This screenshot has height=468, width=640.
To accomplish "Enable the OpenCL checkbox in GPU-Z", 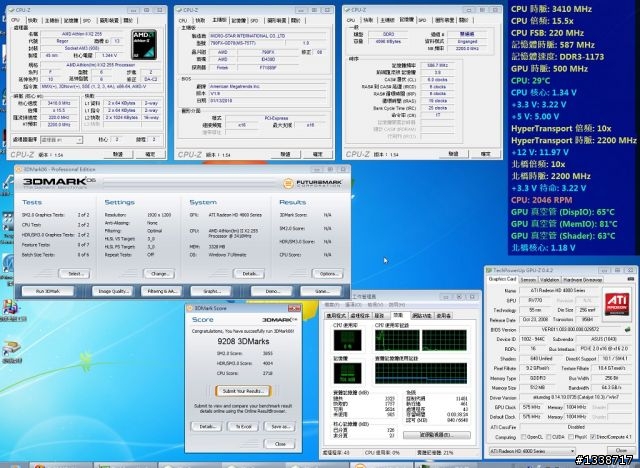I will click(x=523, y=437).
